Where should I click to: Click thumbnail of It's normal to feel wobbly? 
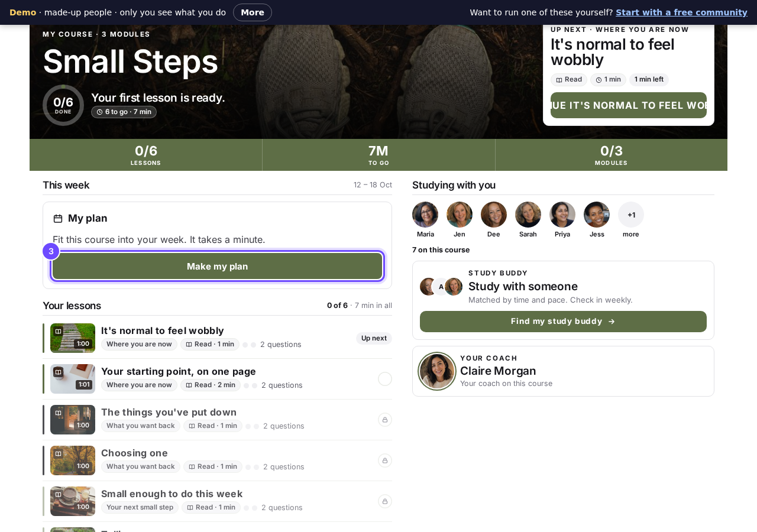[73, 338]
